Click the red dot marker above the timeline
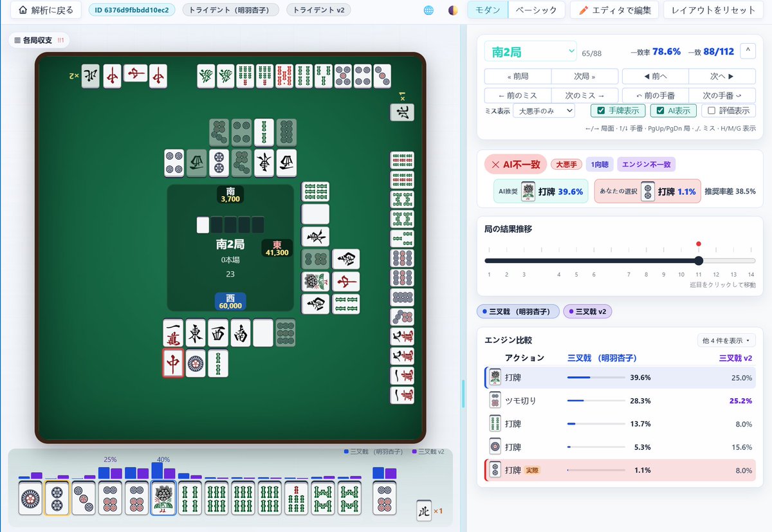 pyautogui.click(x=699, y=244)
